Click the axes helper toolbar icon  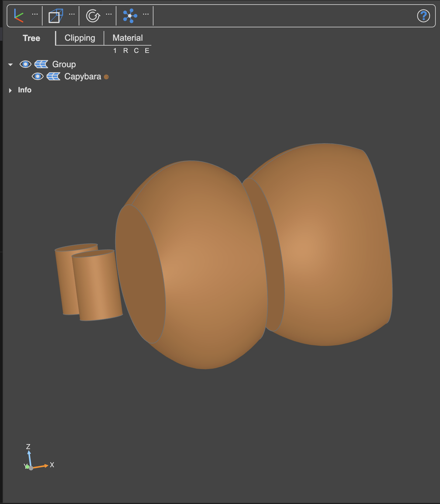[19, 16]
